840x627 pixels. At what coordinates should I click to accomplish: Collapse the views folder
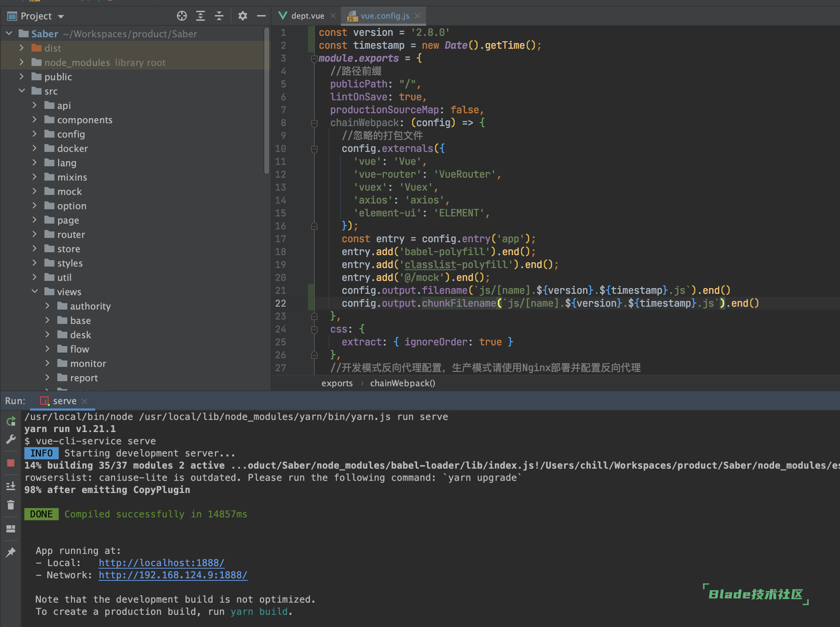pyautogui.click(x=34, y=292)
